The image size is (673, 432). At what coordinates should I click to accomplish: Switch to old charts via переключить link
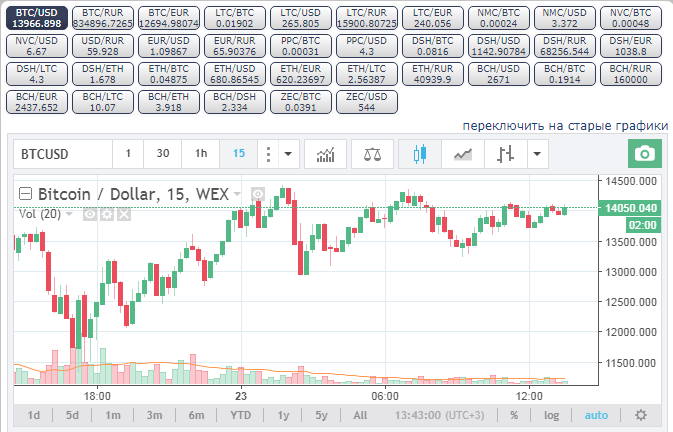pyautogui.click(x=565, y=126)
